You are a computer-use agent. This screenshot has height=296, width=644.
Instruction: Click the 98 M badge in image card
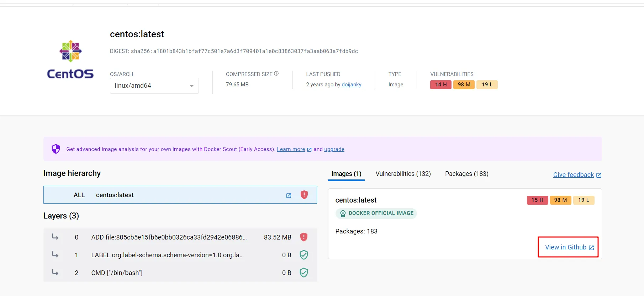coord(560,200)
